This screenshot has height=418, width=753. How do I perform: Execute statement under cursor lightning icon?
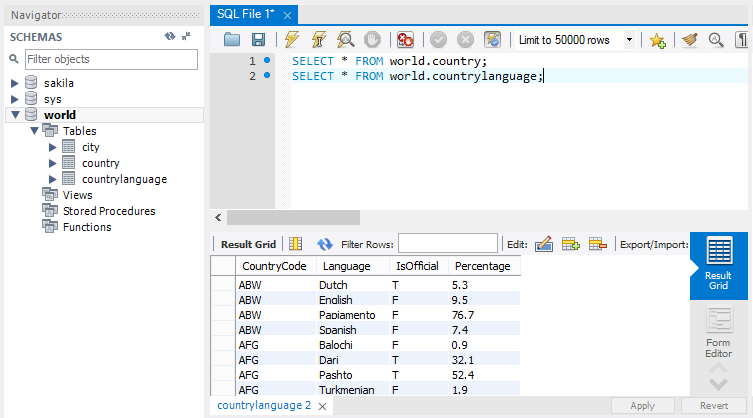(x=318, y=39)
